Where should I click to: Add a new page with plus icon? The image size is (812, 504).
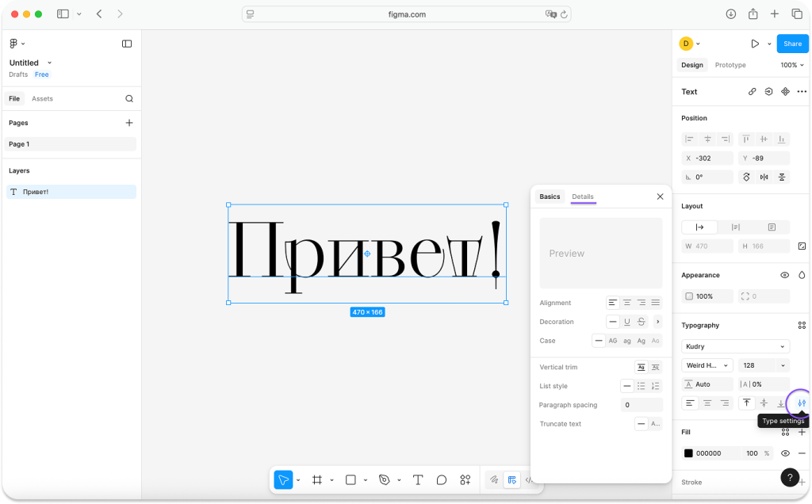pyautogui.click(x=129, y=123)
